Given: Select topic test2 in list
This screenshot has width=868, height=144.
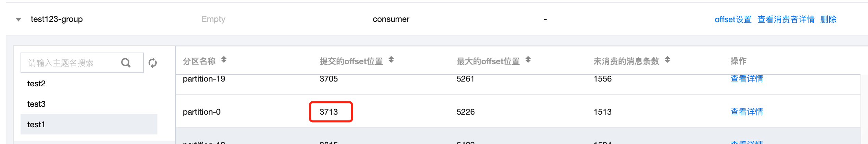Looking at the screenshot, I should coord(36,84).
